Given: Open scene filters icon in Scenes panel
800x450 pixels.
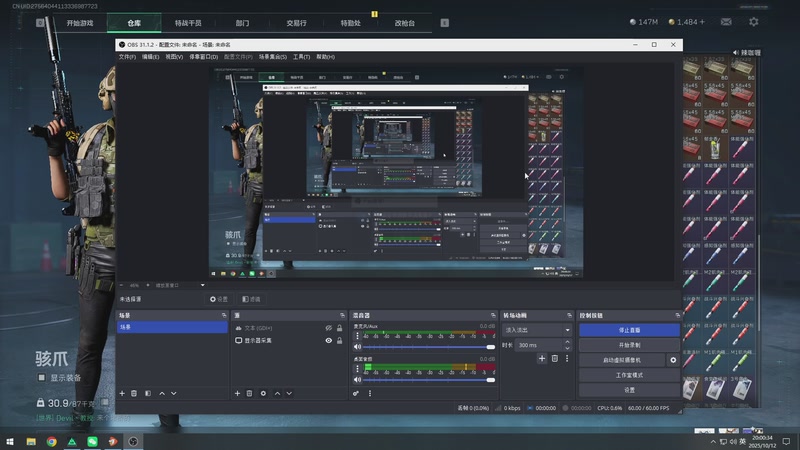Looking at the screenshot, I should pyautogui.click(x=148, y=393).
